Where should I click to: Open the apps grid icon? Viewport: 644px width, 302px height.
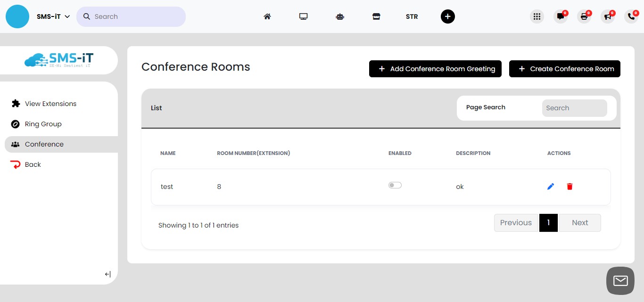[537, 16]
